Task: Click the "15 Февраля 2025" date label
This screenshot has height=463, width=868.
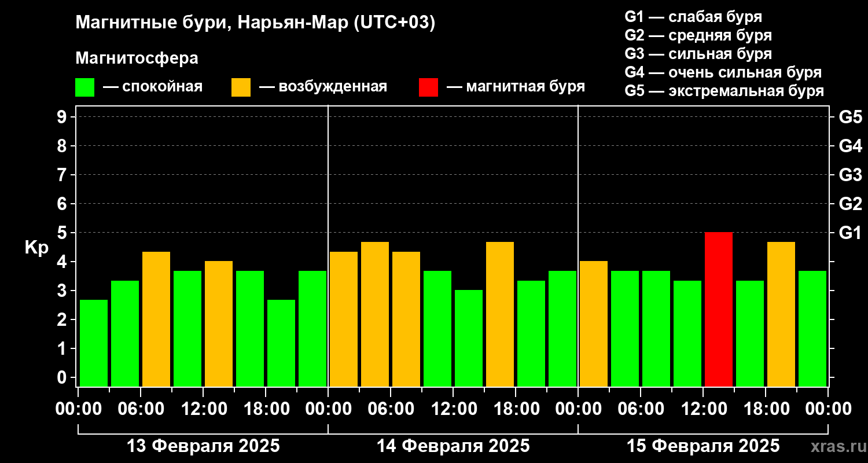Action: pos(703,446)
